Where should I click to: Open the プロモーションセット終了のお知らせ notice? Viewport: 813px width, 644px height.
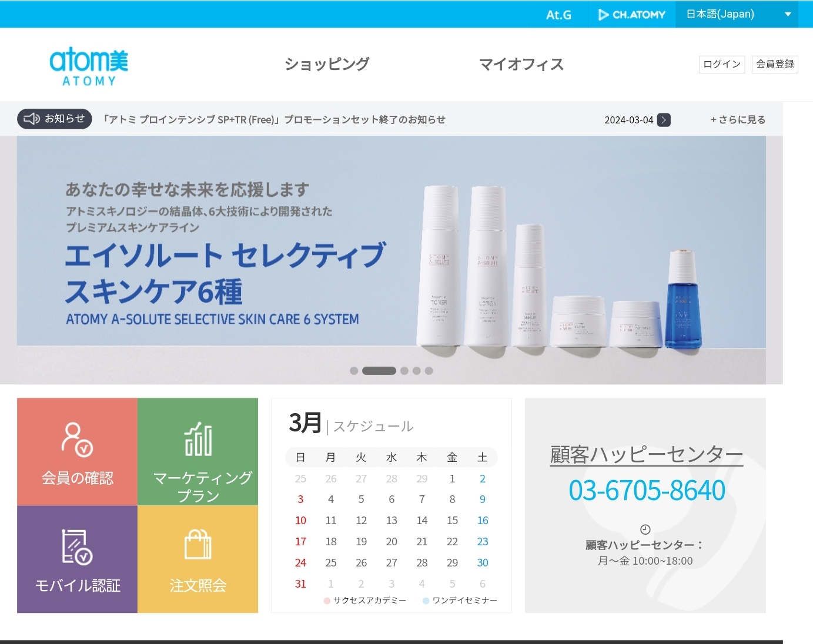(x=274, y=120)
